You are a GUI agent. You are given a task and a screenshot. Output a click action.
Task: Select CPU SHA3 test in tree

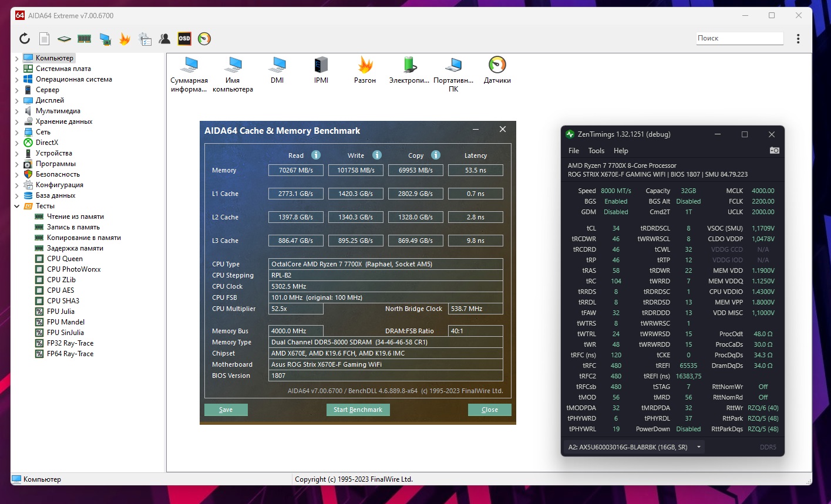point(63,301)
